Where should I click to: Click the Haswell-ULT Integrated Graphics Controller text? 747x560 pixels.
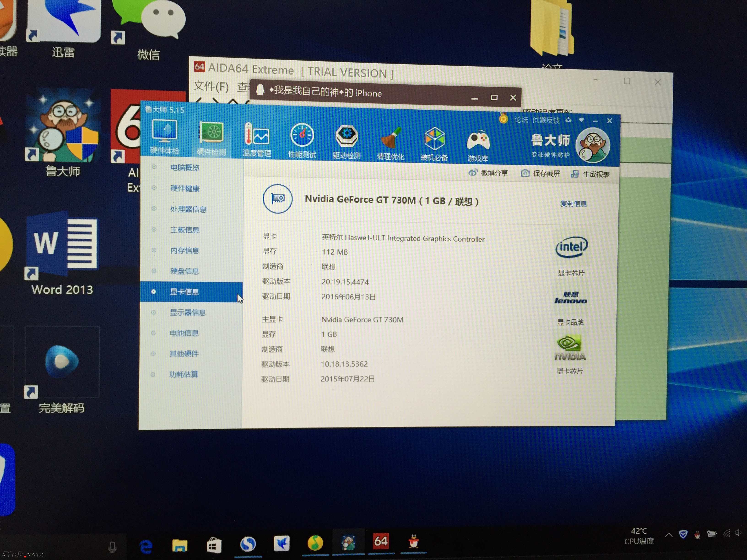pos(415,238)
